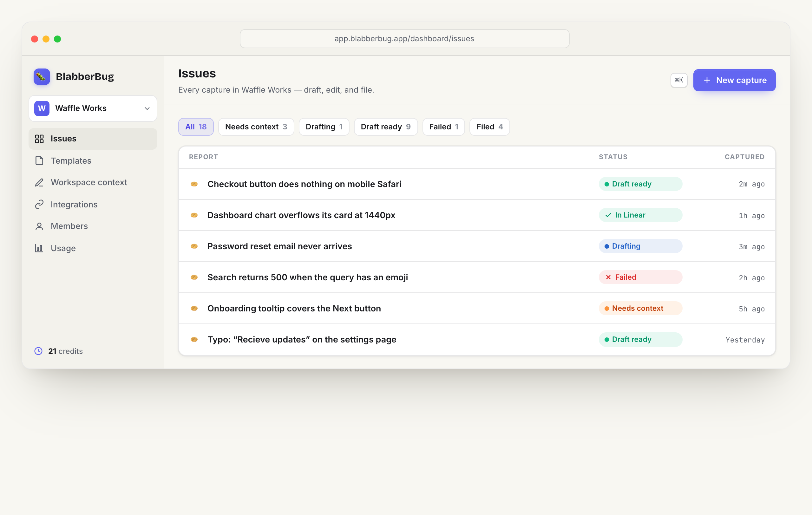Screen dimensions: 812x515
Task: Click the X icon in Failed badge
Action: (608, 277)
